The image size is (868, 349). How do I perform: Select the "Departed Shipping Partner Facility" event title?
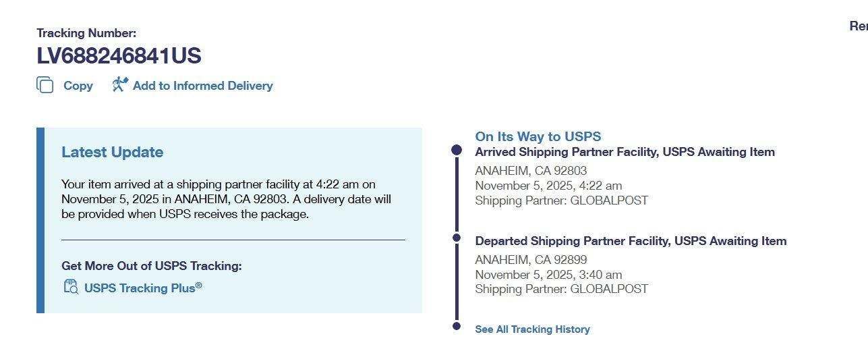631,241
